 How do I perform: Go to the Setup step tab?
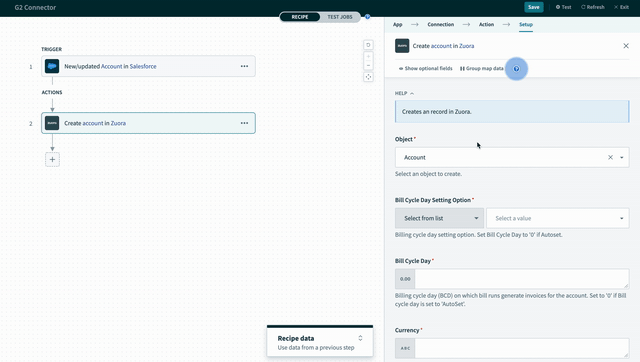tap(526, 24)
